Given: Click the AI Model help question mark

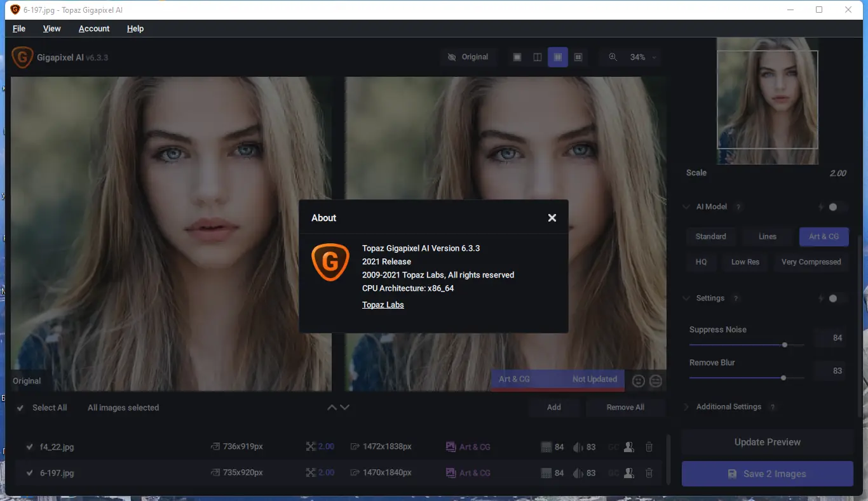Looking at the screenshot, I should click(x=738, y=207).
